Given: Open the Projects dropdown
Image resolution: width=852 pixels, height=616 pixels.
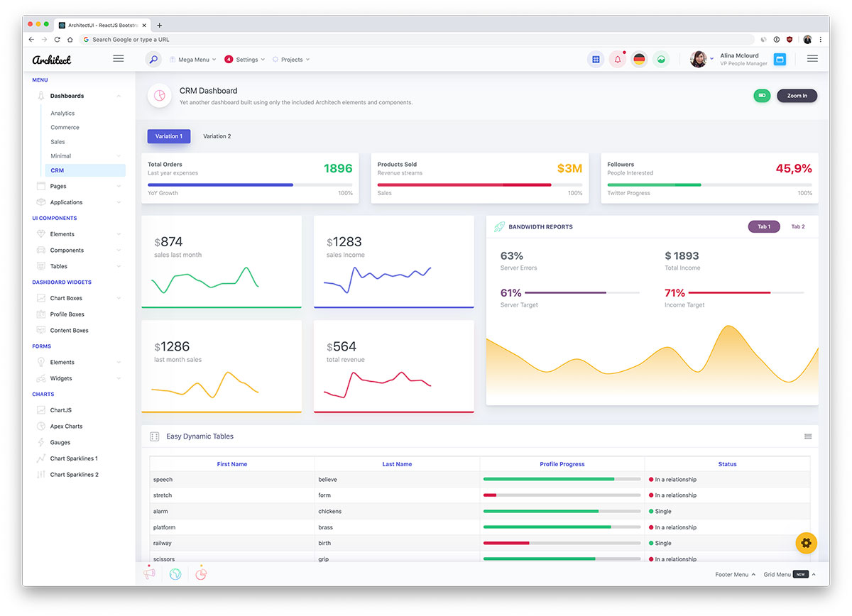Looking at the screenshot, I should pyautogui.click(x=291, y=59).
